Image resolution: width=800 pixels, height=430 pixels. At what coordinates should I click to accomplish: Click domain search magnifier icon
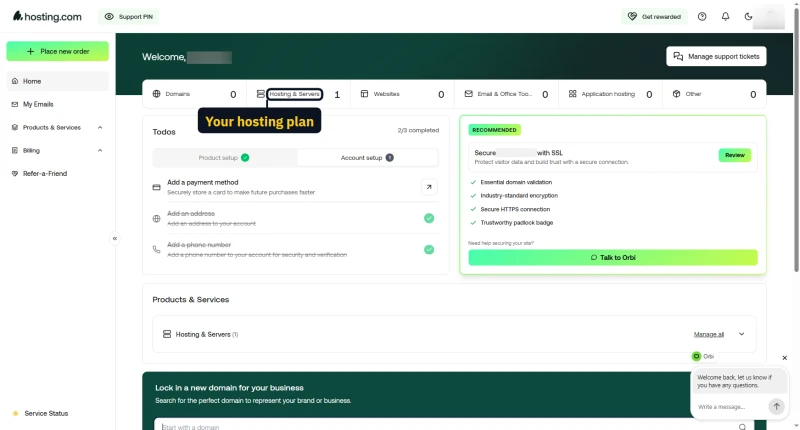click(x=742, y=426)
